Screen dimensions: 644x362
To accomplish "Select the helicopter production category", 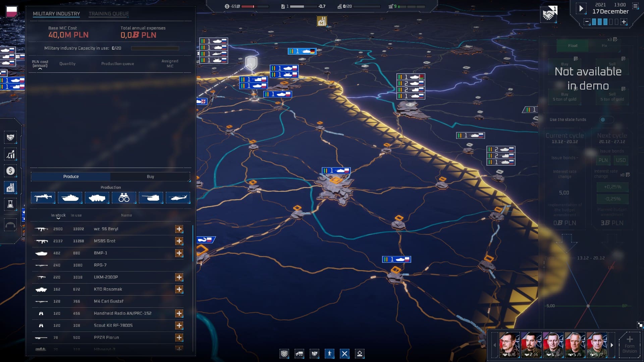I will point(178,198).
